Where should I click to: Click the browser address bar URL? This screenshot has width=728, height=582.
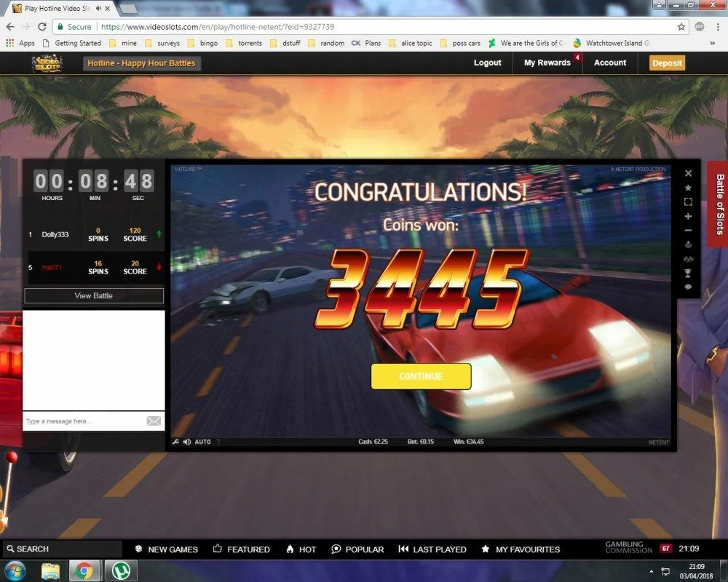[217, 27]
